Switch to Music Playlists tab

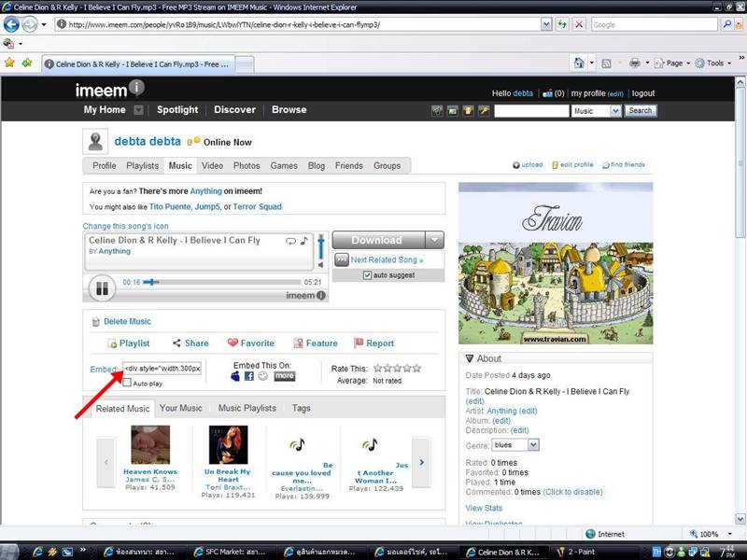[x=247, y=408]
